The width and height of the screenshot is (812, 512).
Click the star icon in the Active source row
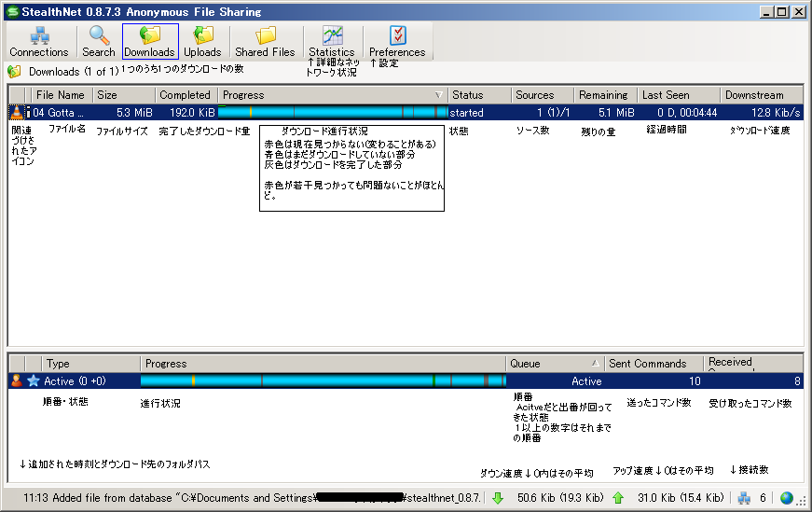click(x=34, y=381)
